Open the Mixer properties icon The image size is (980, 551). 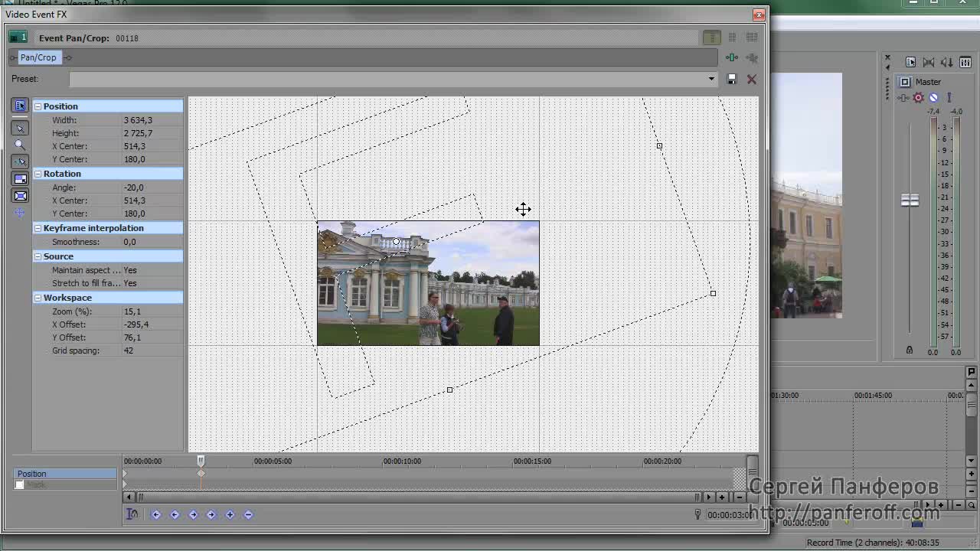tap(910, 62)
